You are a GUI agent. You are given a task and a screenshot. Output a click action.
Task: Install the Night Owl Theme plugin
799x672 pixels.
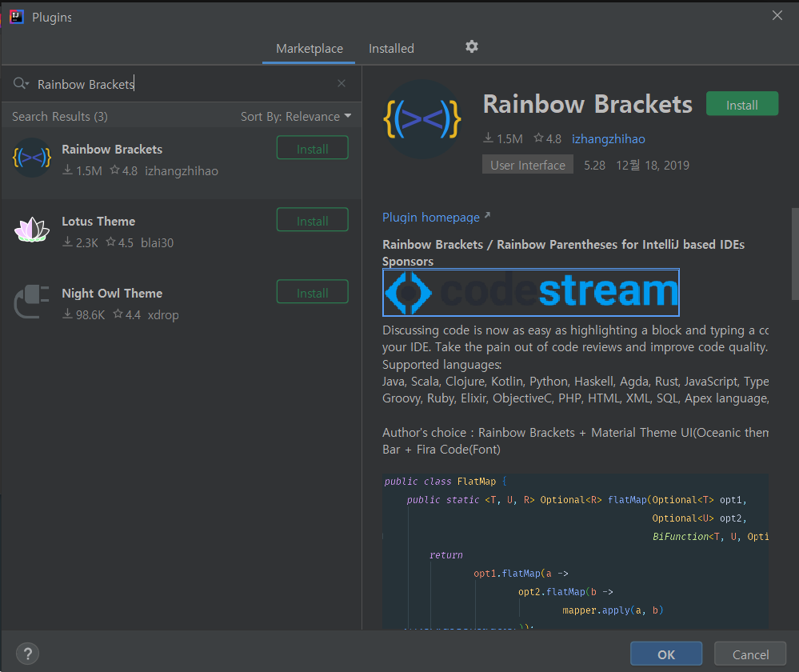tap(313, 292)
